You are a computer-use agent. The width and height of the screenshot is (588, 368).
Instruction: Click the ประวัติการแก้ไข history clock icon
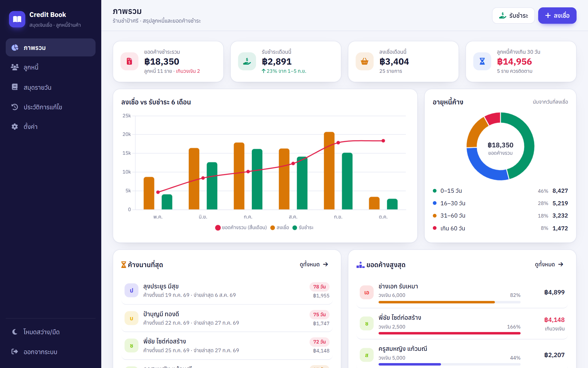(x=15, y=107)
